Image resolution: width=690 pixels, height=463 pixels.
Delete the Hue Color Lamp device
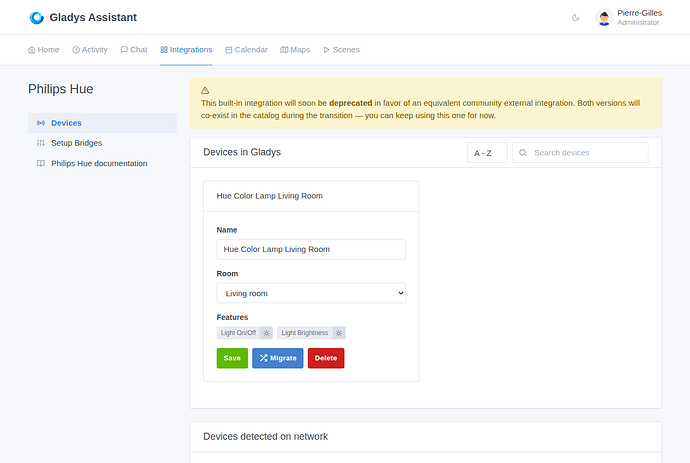pyautogui.click(x=326, y=358)
